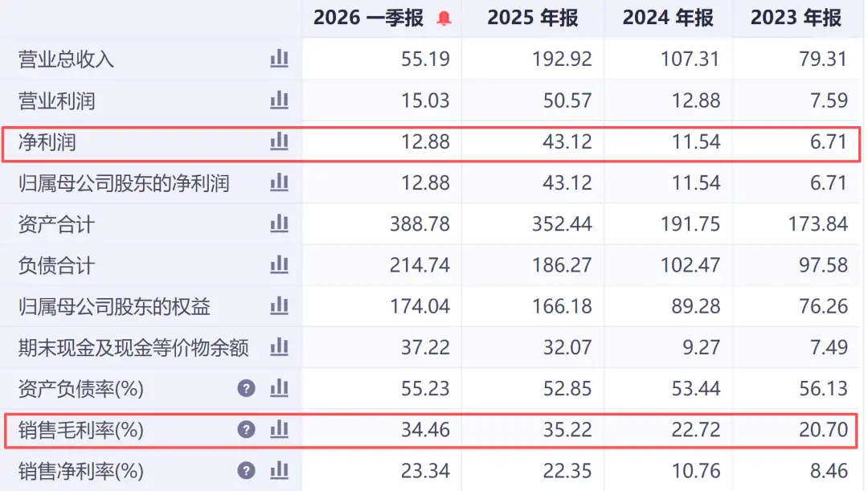Image resolution: width=868 pixels, height=491 pixels.
Task: Open bar chart icon for 营业总收入
Action: 279,58
